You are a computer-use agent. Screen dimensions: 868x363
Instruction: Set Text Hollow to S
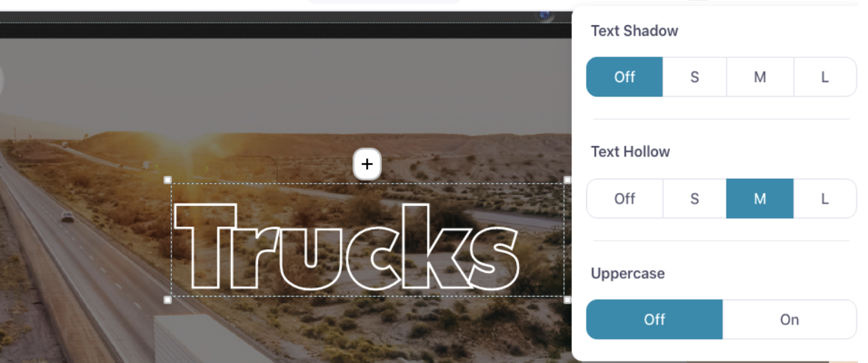[x=694, y=199]
